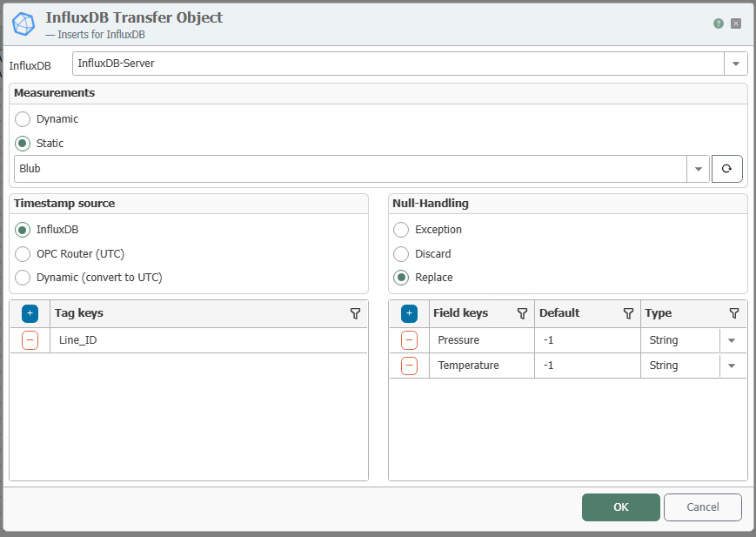The width and height of the screenshot is (756, 537).
Task: Open the InfluxDB server dropdown
Action: [736, 64]
